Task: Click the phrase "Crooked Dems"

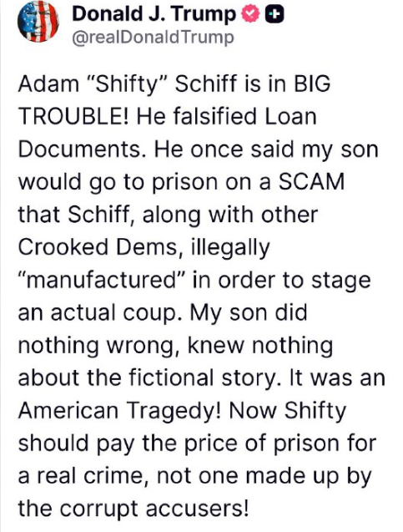Action: tap(98, 247)
